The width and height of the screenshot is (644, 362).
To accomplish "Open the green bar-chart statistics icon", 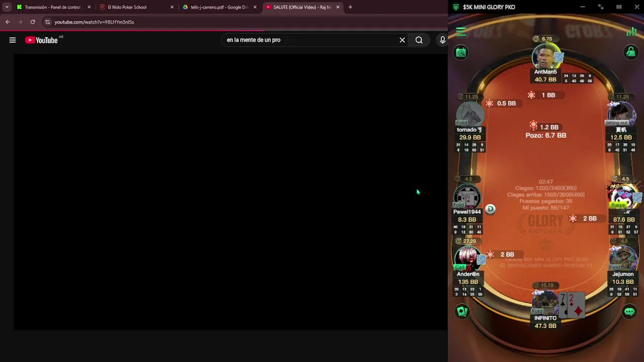I will [631, 32].
